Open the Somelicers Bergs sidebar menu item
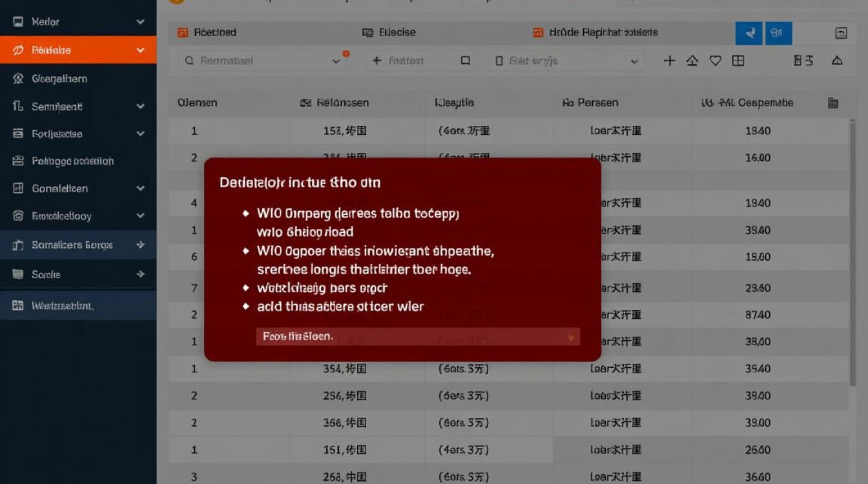This screenshot has width=868, height=484. 77,245
